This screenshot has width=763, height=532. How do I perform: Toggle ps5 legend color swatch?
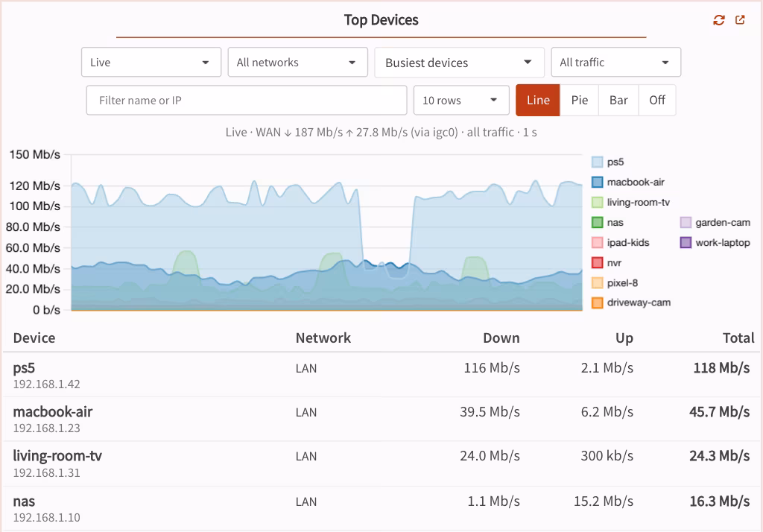tap(597, 162)
